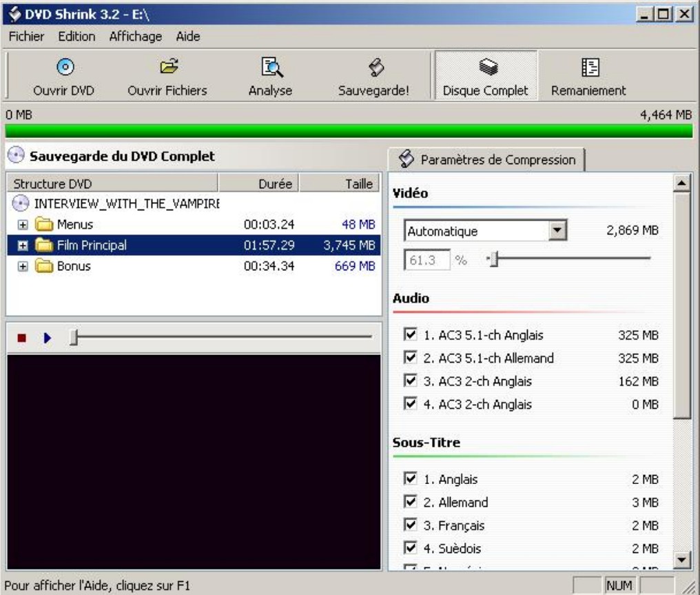
Task: Sort by Durée column header
Action: coord(258,183)
